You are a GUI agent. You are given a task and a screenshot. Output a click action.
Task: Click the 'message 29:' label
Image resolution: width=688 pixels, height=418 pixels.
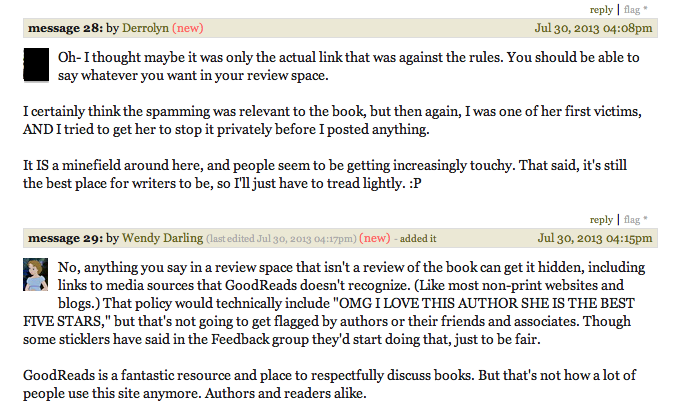coord(65,238)
